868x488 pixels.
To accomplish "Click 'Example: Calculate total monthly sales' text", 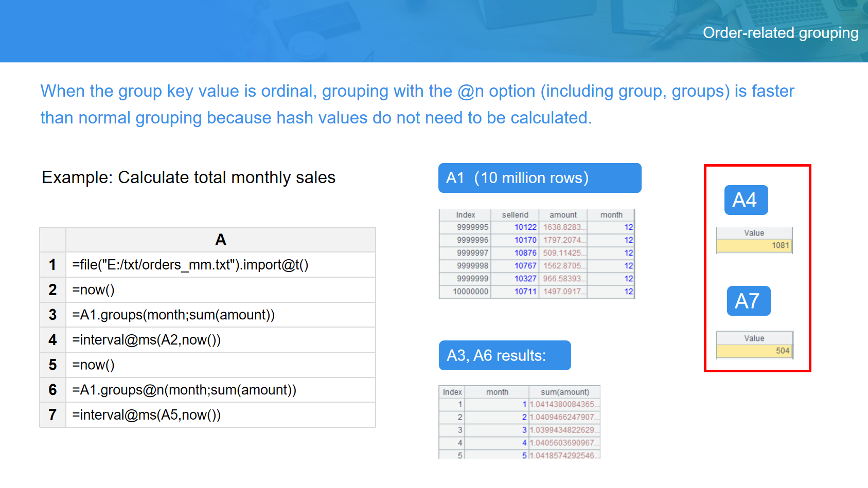I will (x=188, y=177).
